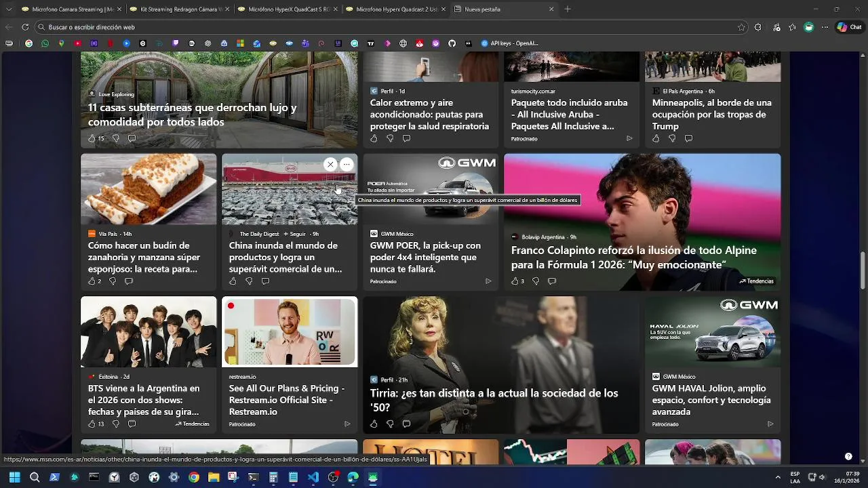Image resolution: width=868 pixels, height=488 pixels.
Task: Open comments on the China inunda article
Action: pyautogui.click(x=265, y=281)
